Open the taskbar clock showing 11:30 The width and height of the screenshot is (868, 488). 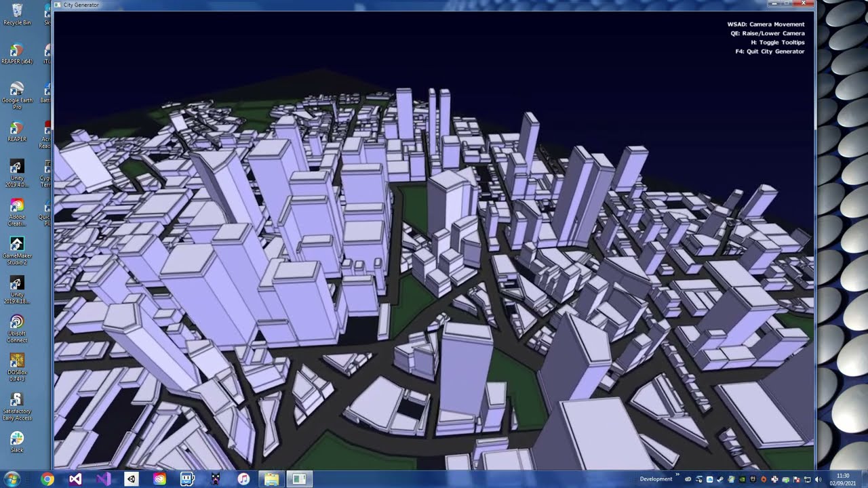pyautogui.click(x=842, y=479)
